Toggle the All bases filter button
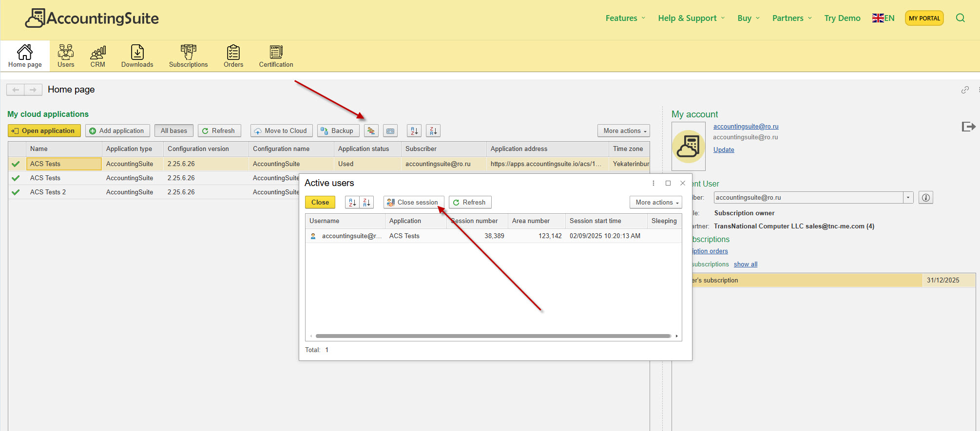The width and height of the screenshot is (980, 431). click(174, 131)
